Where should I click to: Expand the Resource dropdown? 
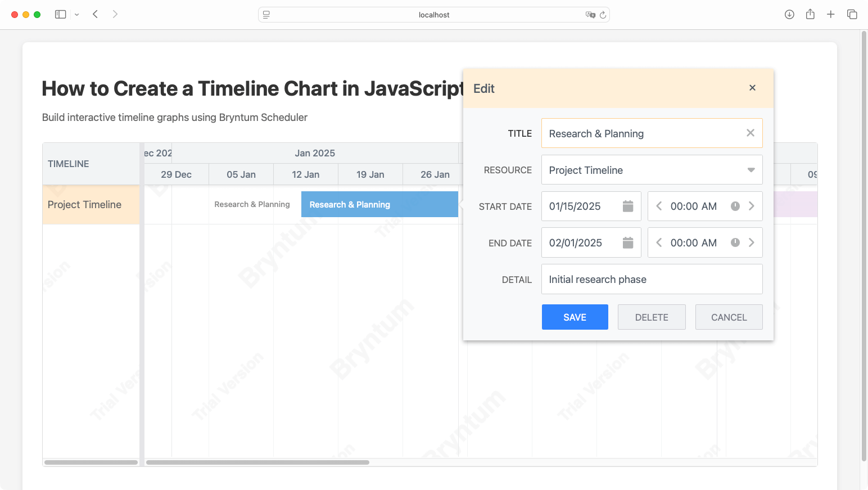pos(751,170)
